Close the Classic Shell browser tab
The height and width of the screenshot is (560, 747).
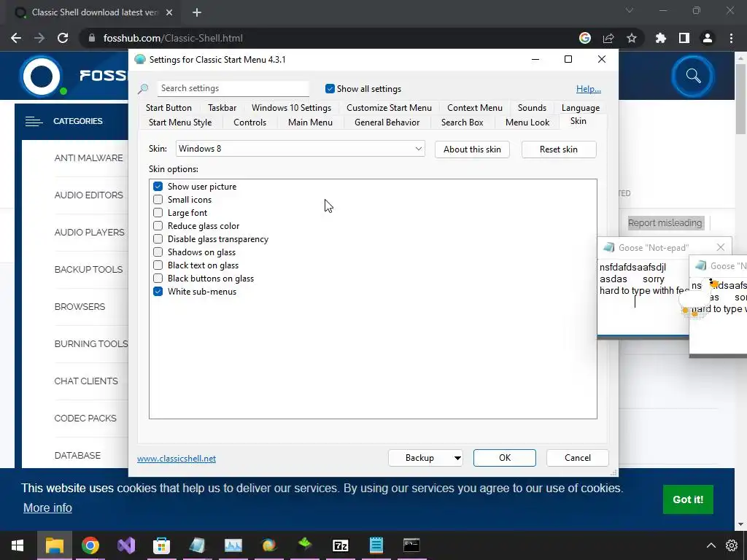[x=169, y=12]
